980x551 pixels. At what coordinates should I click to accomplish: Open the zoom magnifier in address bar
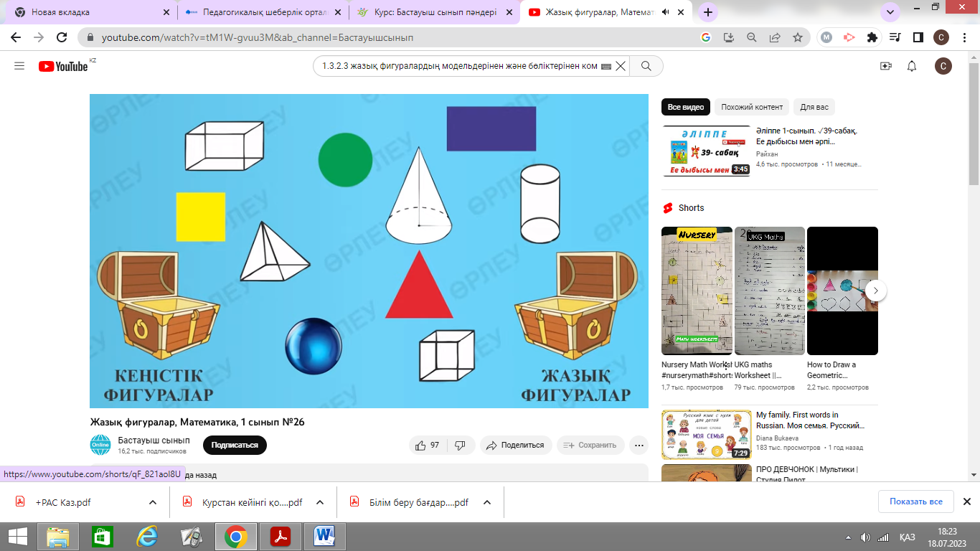752,37
